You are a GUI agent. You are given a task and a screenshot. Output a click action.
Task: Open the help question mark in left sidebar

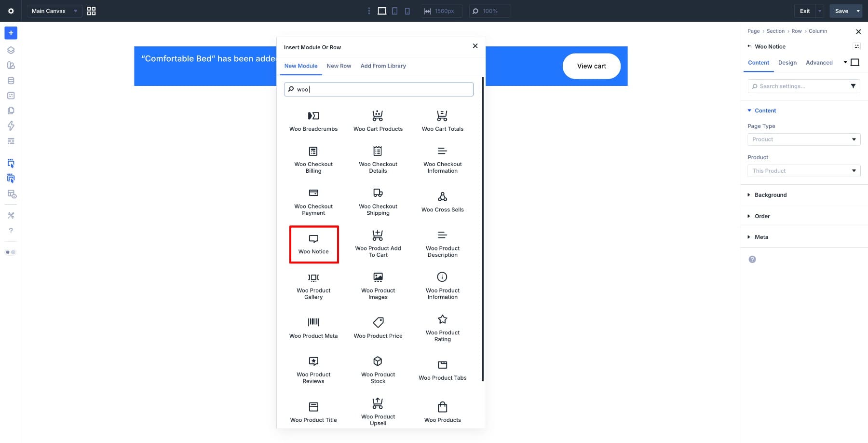coord(11,231)
